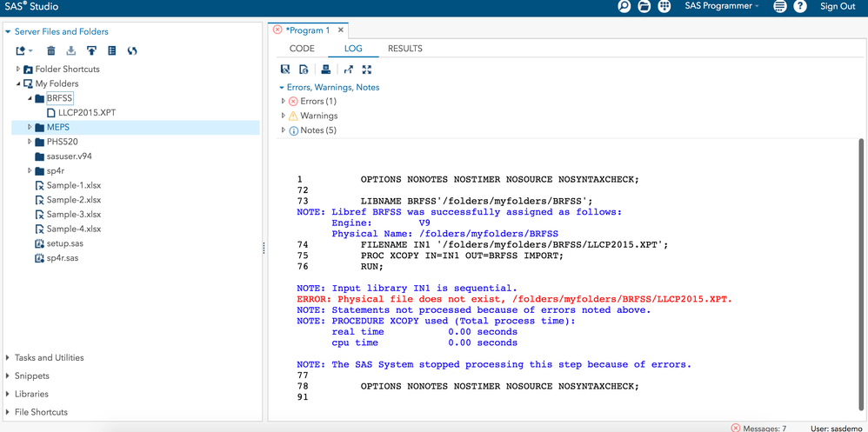Close the Program 1 tab
The width and height of the screenshot is (868, 432).
click(x=340, y=30)
